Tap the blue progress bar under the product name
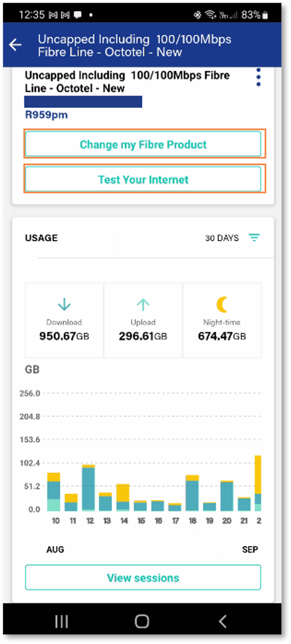This screenshot has height=644, width=291. coord(83,102)
